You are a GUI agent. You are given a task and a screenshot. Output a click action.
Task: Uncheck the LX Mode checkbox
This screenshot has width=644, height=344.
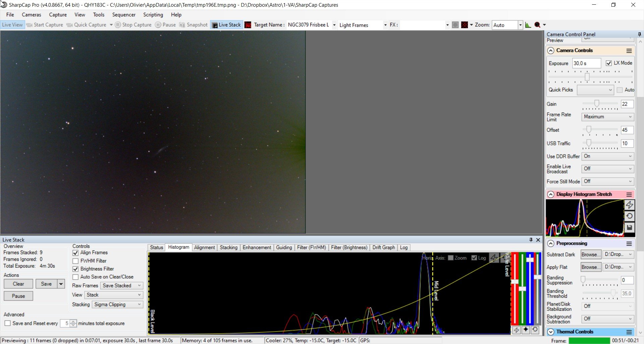609,63
